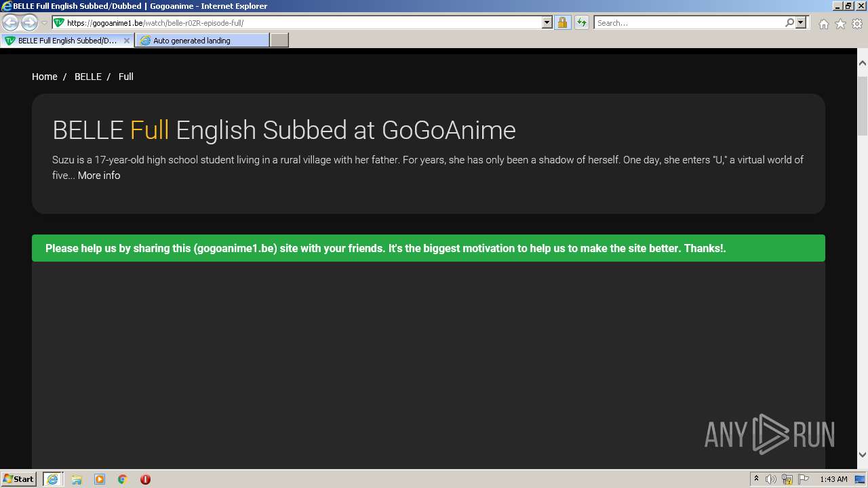Open the recent pages dropdown arrow

point(44,23)
